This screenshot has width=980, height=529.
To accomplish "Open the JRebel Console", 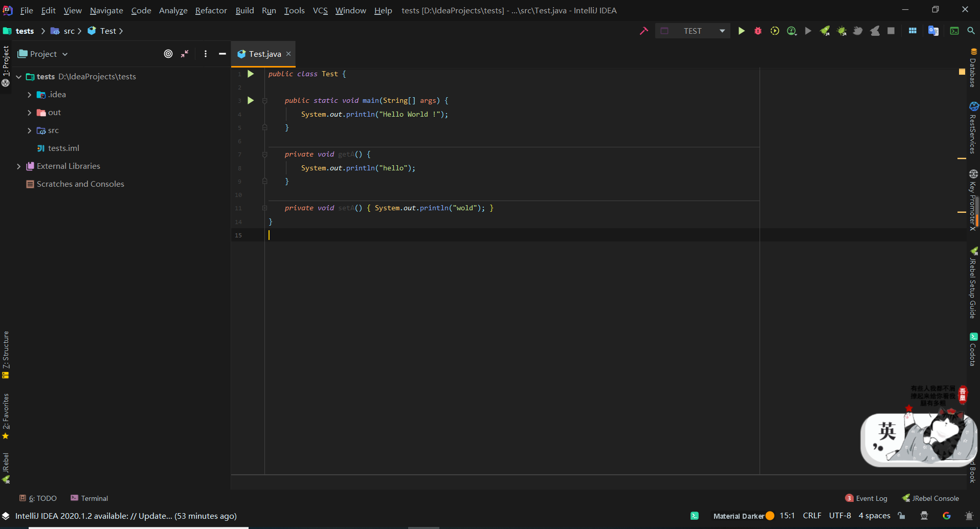I will pos(930,498).
